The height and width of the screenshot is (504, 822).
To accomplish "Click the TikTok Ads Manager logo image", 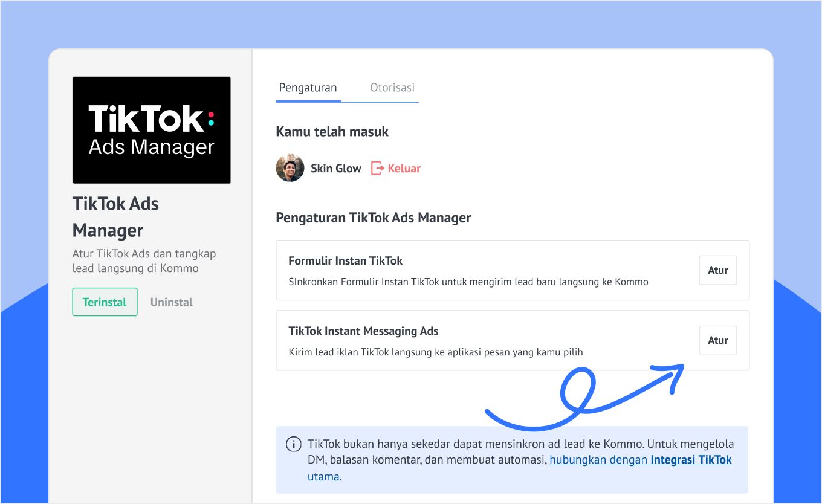I will 152,130.
